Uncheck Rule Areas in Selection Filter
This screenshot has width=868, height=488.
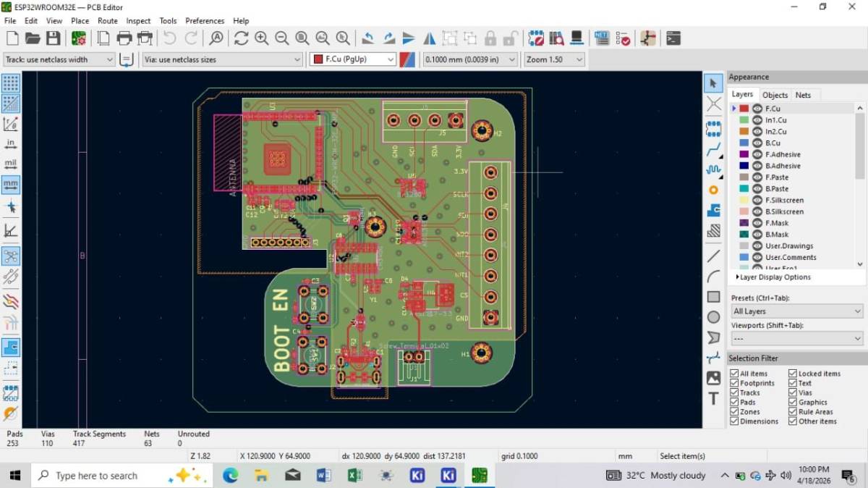click(x=793, y=411)
